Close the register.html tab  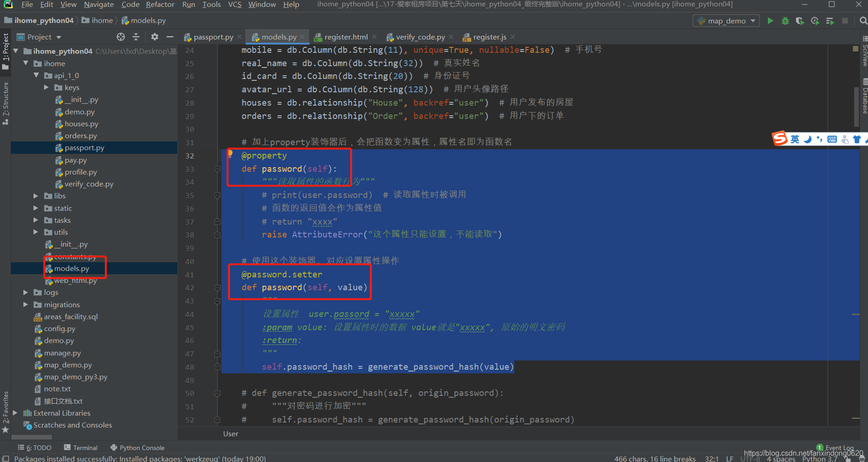[374, 37]
